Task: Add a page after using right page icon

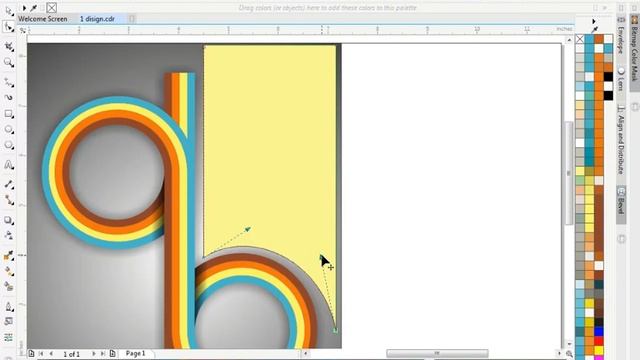Action: coord(113,353)
